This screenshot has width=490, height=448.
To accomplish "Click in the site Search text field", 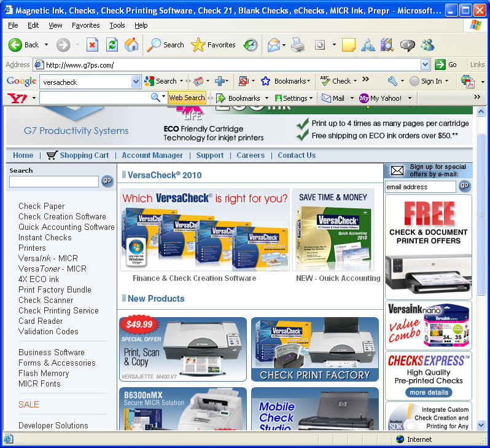I will (54, 181).
